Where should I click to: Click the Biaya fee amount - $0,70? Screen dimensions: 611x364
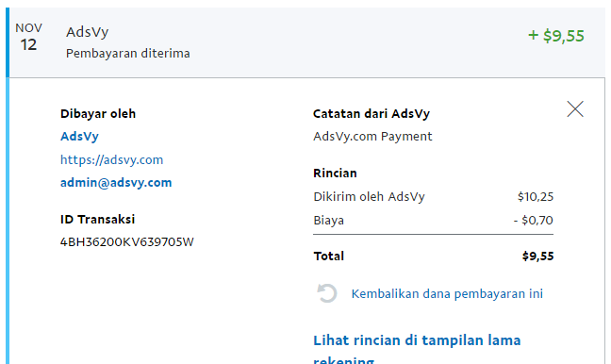point(533,221)
